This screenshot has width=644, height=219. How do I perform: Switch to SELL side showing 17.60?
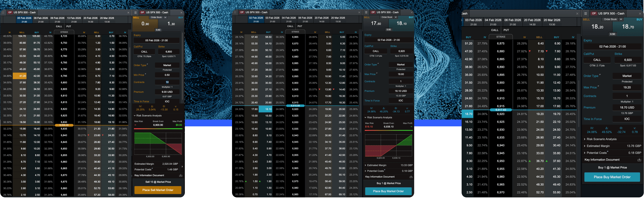coord(376,24)
